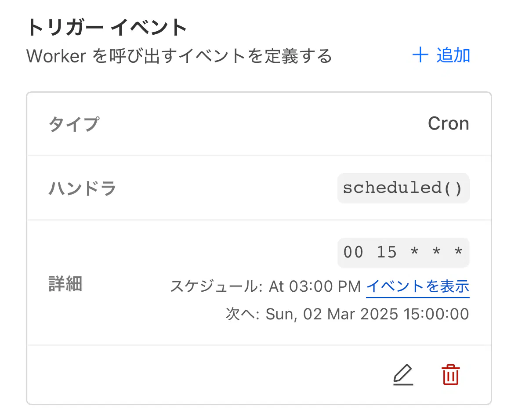Click the At 03:00 PM schedule text
The image size is (518, 420).
point(315,286)
